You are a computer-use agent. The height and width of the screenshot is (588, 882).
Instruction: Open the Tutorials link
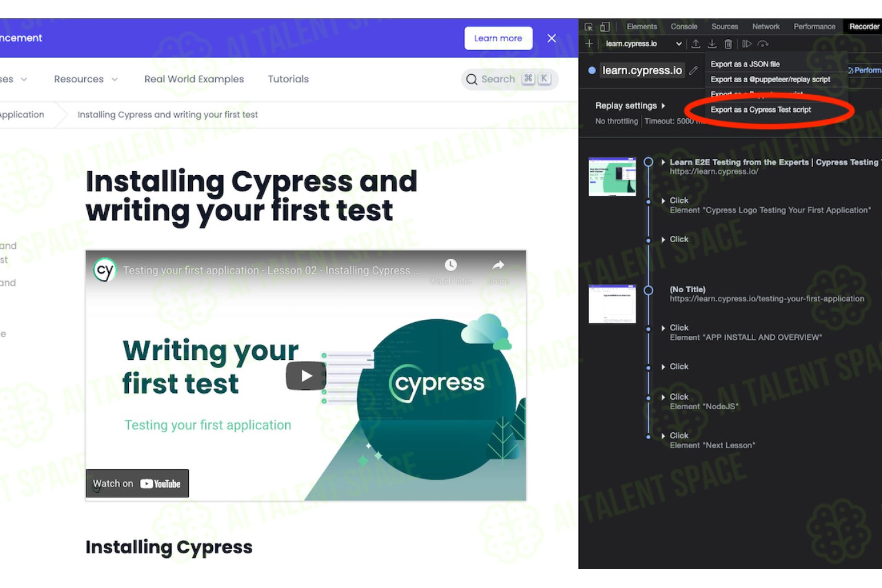click(x=288, y=79)
